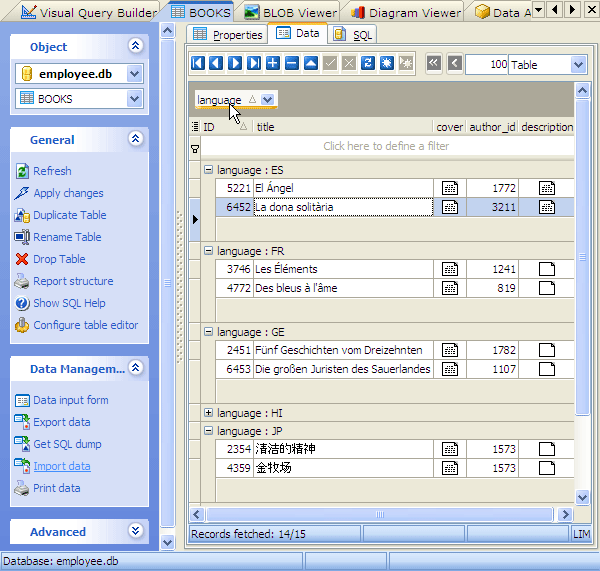This screenshot has height=571, width=600.
Task: Sort by title column header
Action: point(342,127)
